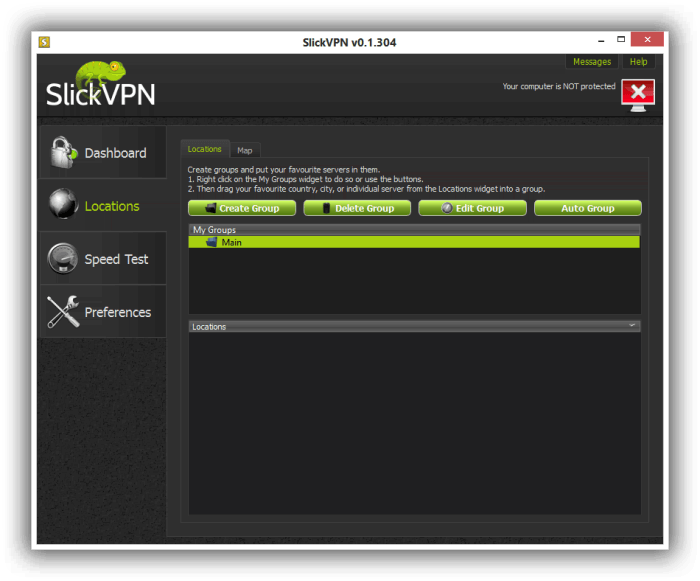Image resolution: width=700 pixels, height=581 pixels.
Task: Click the My Groups column header
Action: [x=414, y=230]
